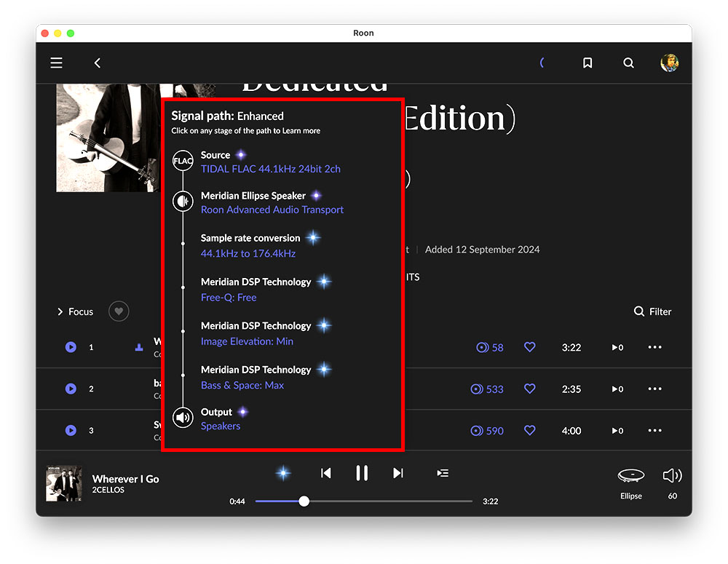Open the play queue icon

(442, 473)
